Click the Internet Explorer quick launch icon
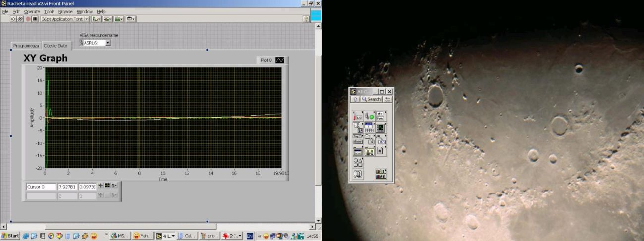Screen dimensions: 644x241 pos(26,236)
